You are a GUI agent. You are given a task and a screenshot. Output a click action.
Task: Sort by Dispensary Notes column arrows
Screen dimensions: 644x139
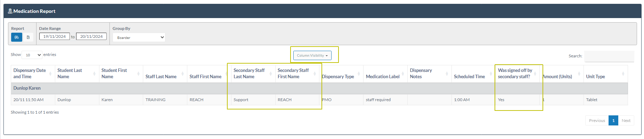pyautogui.click(x=447, y=74)
